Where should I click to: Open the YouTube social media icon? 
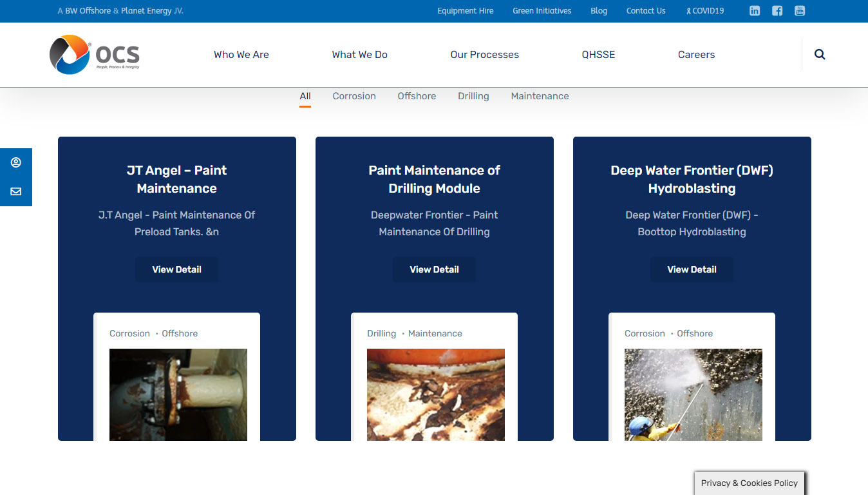point(800,10)
